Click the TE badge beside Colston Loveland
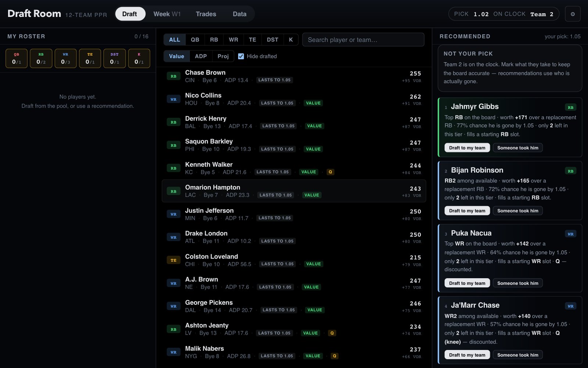Viewport: 588px width, 368px height. [173, 260]
